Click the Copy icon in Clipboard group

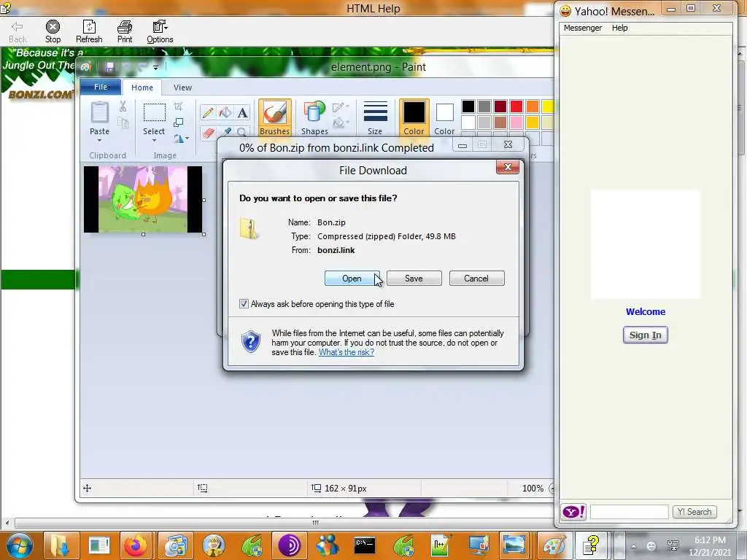coord(123,123)
